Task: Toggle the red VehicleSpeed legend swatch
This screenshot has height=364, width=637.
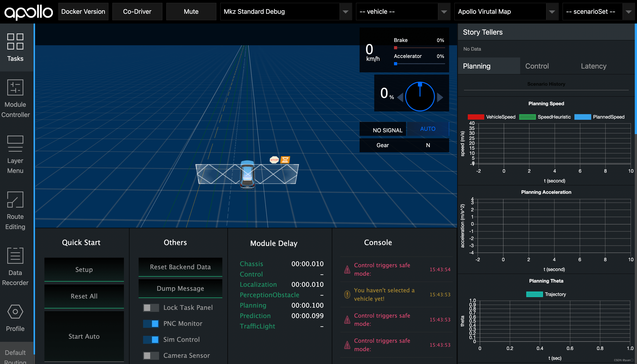Action: (x=476, y=117)
